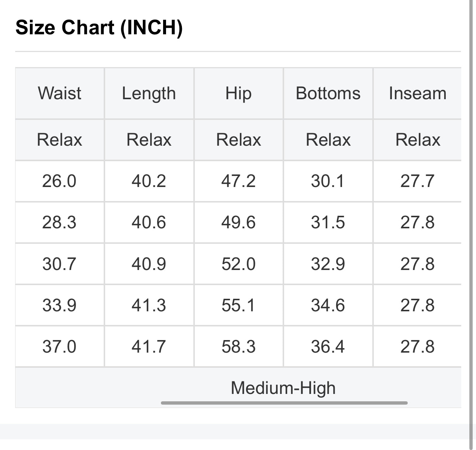Click the hip value 52.0

tap(238, 264)
